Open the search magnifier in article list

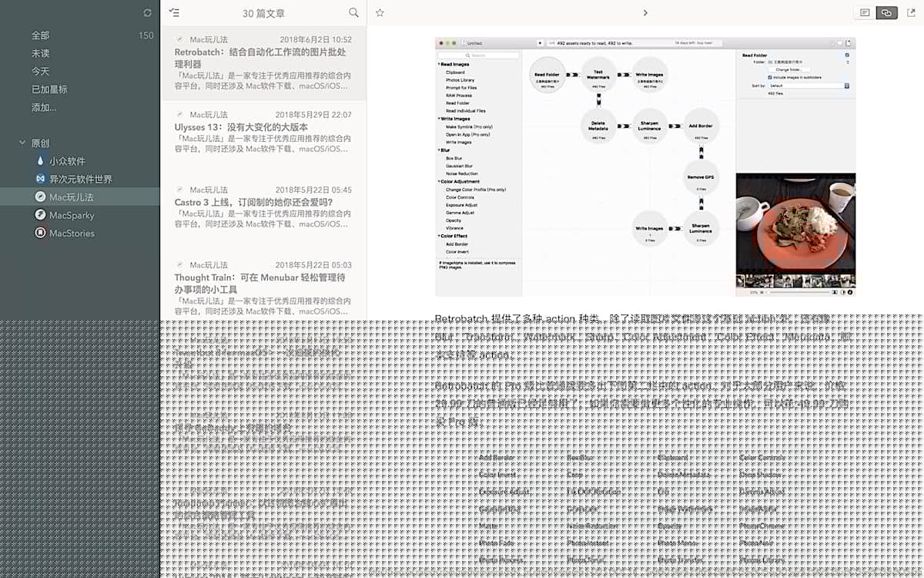click(x=353, y=12)
